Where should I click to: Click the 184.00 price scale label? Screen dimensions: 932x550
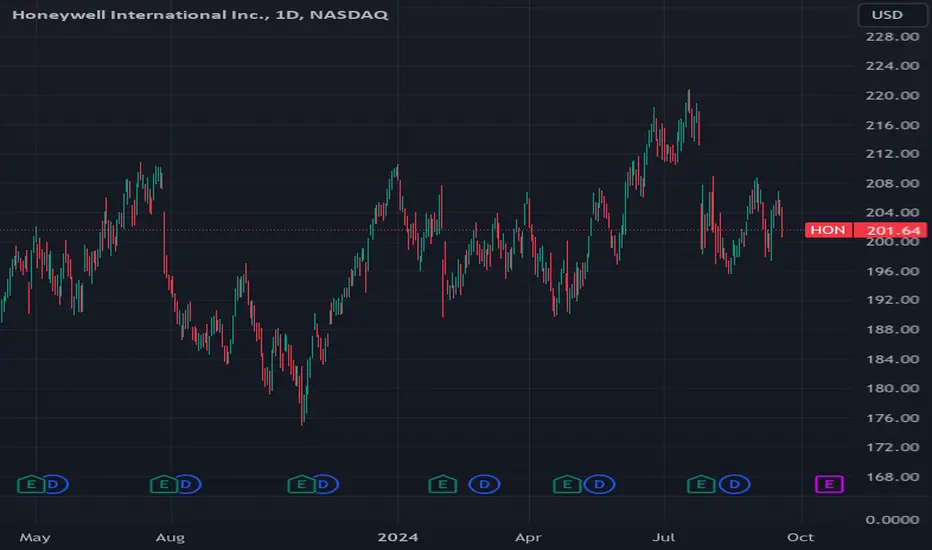(892, 360)
